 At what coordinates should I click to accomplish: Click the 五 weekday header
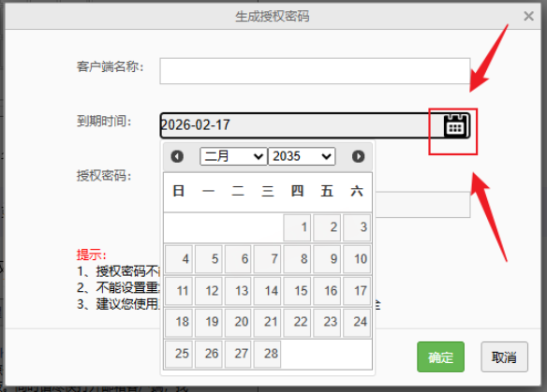pos(327,191)
